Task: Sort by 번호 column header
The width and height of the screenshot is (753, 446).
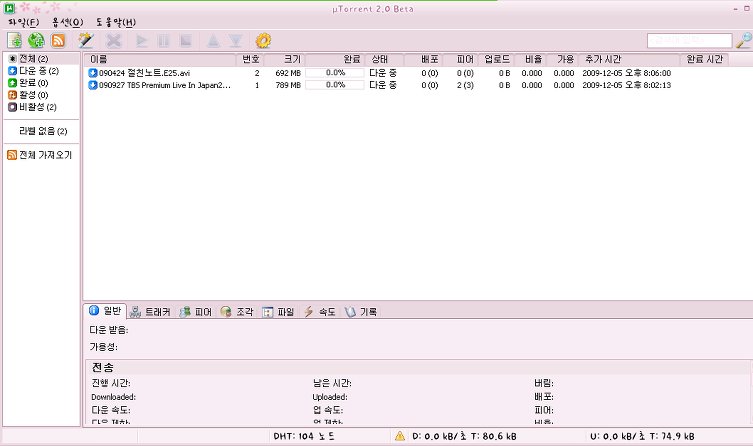Action: click(x=250, y=59)
